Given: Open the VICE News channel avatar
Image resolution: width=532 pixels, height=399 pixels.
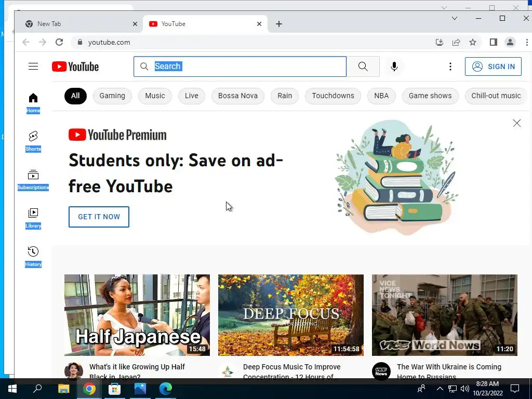Looking at the screenshot, I should 381,371.
